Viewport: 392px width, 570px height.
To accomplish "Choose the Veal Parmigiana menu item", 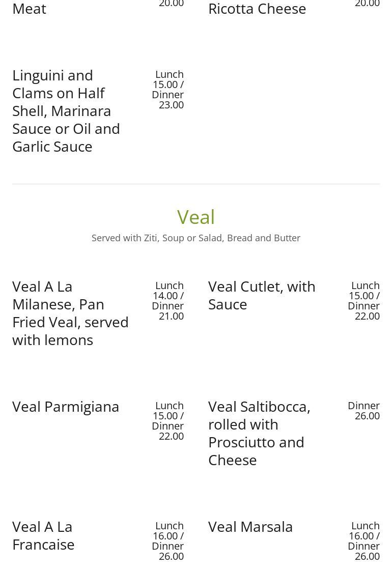I will pos(66,407).
